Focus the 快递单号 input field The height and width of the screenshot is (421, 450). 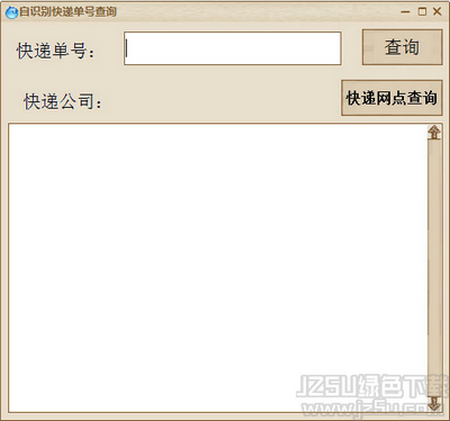tap(233, 48)
